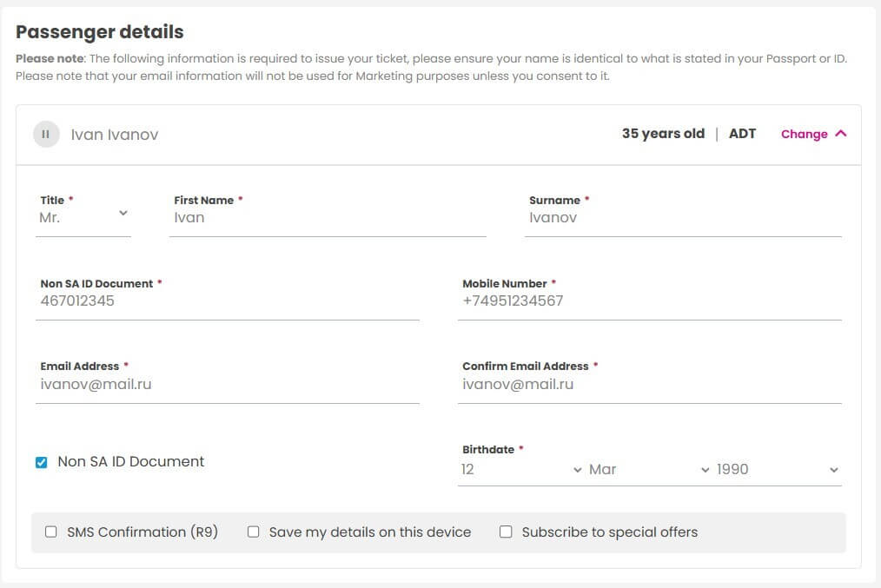Tick Save my details on this device

pyautogui.click(x=254, y=532)
